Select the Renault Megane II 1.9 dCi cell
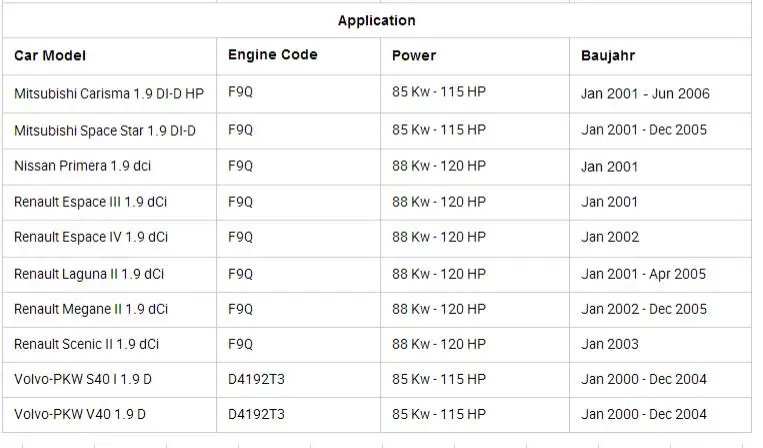 pos(109,310)
